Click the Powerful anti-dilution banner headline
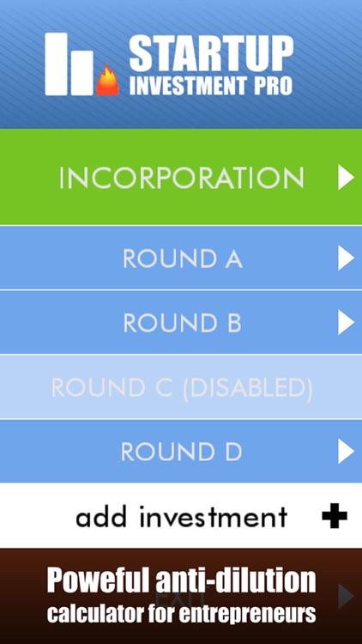The height and width of the screenshot is (644, 362). point(181,580)
